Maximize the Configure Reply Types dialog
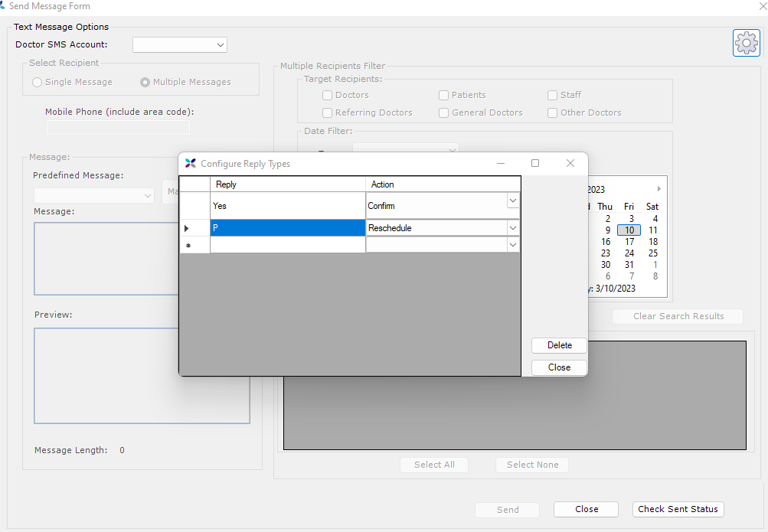The width and height of the screenshot is (768, 532). tap(535, 163)
